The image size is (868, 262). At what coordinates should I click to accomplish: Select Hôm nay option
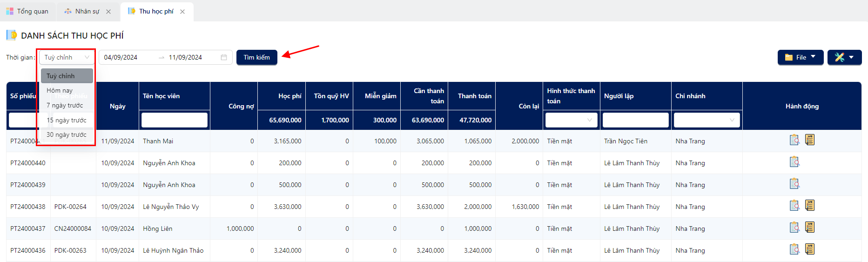[67, 90]
